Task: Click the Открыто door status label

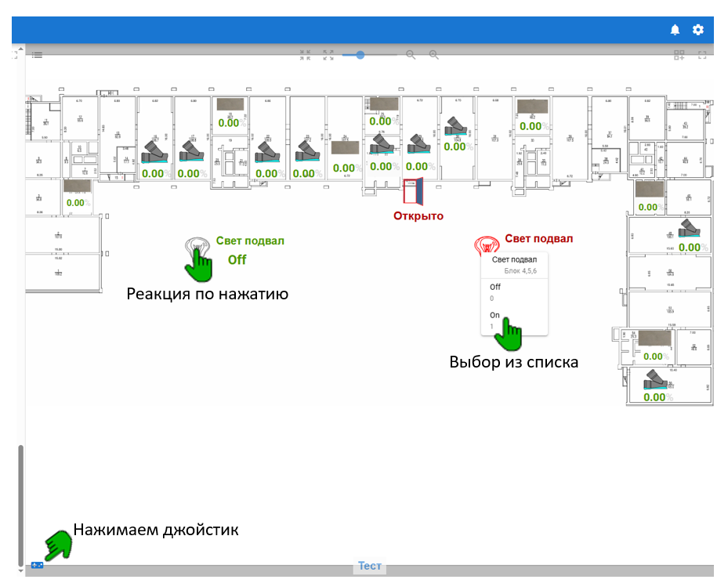Action: (x=418, y=216)
